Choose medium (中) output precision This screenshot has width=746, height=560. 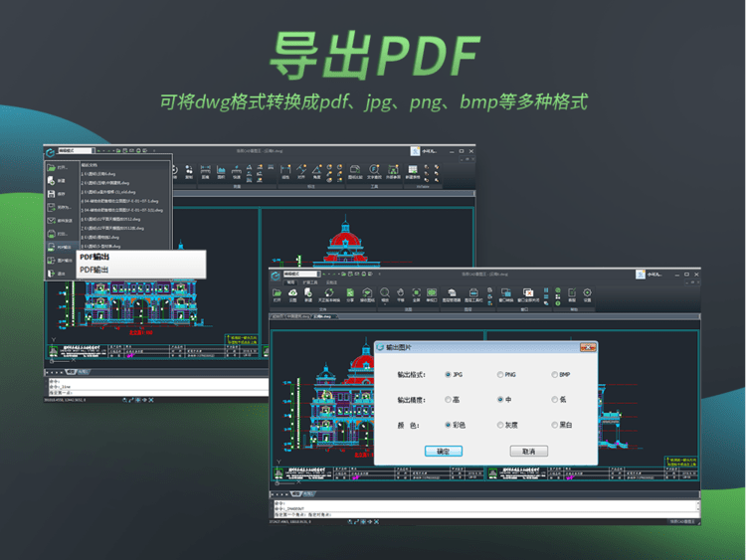click(500, 400)
